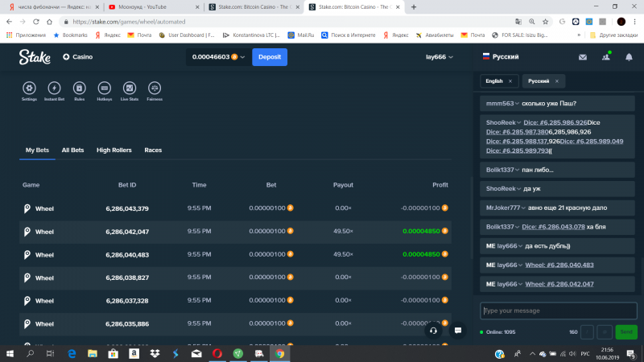Switch to Races tab
The width and height of the screenshot is (644, 362).
click(153, 150)
